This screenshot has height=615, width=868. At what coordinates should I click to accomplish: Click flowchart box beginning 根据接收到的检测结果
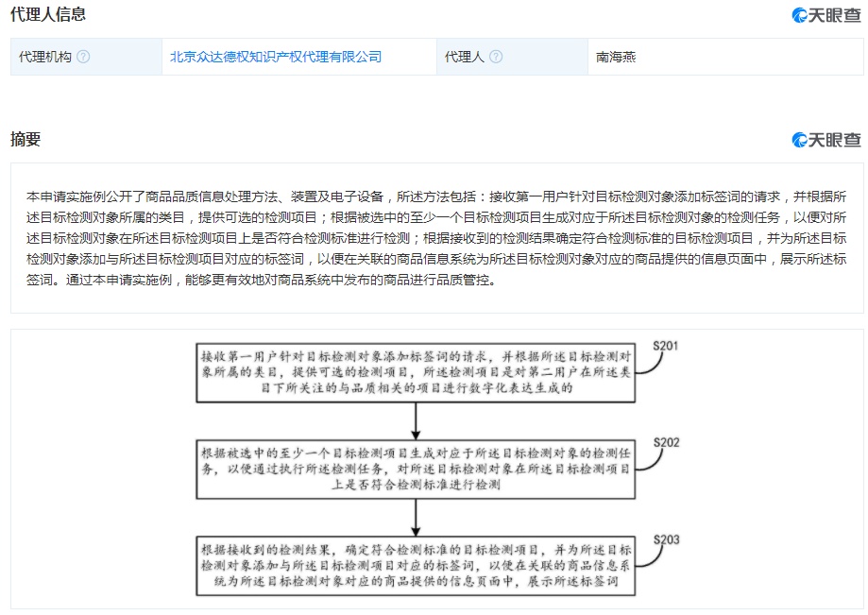point(416,566)
